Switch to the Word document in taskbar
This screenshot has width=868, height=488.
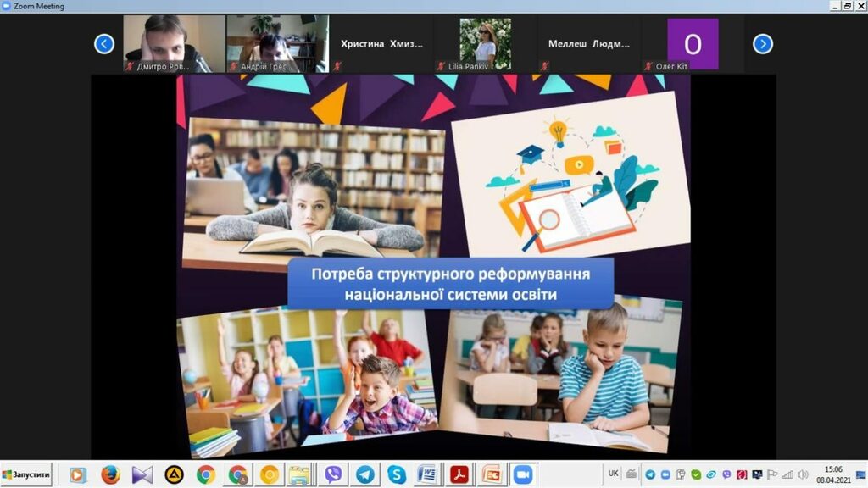(x=428, y=474)
